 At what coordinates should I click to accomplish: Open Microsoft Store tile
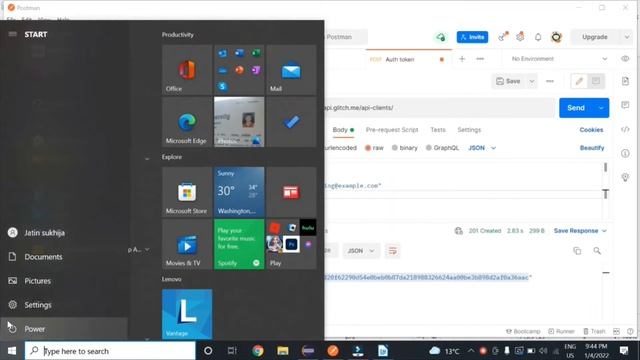187,192
